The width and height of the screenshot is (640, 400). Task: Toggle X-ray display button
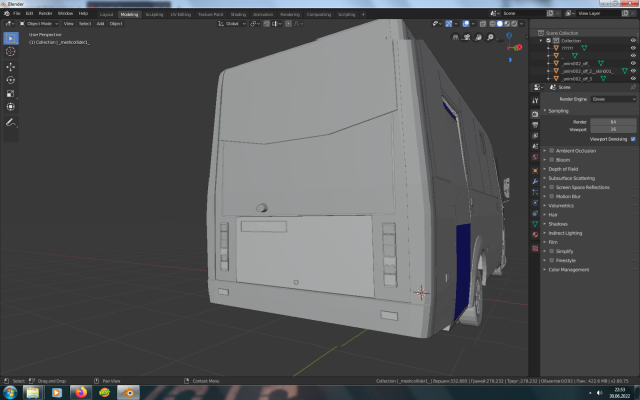coord(482,24)
